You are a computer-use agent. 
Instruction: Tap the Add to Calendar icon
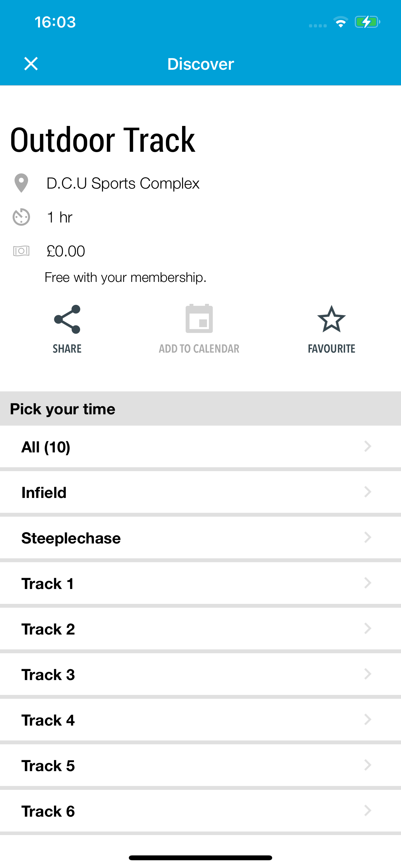(x=199, y=318)
